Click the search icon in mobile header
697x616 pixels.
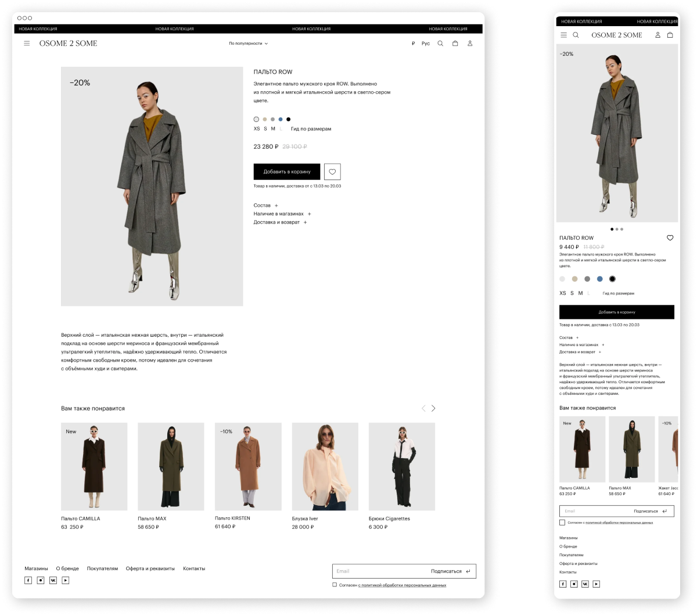tap(576, 35)
